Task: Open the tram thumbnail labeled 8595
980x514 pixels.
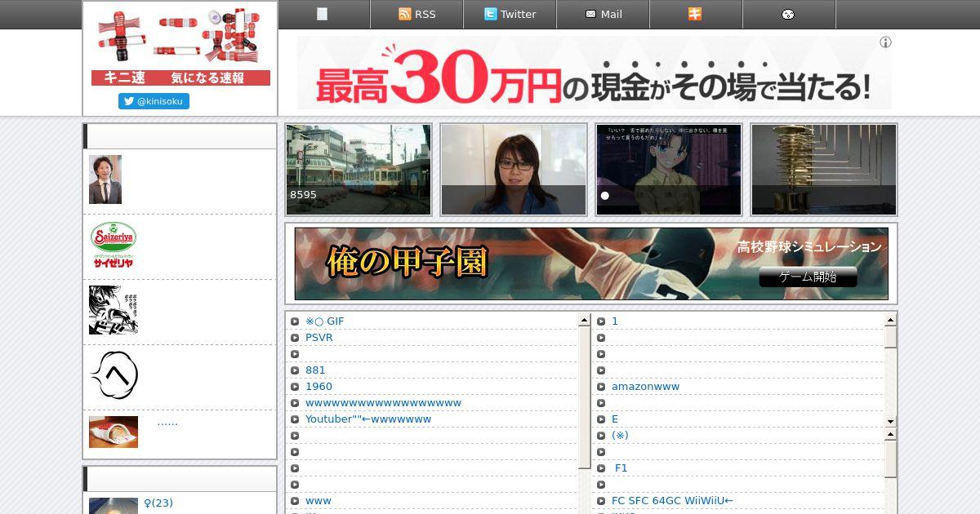Action: point(359,170)
